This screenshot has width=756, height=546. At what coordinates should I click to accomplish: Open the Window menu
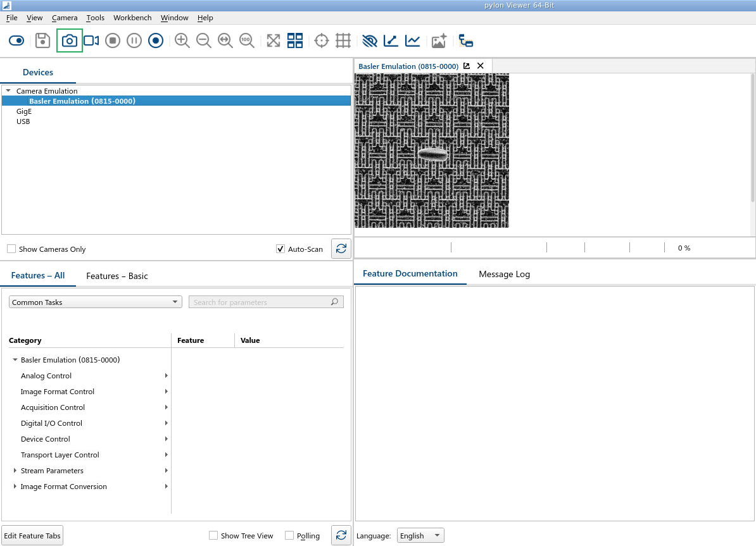(x=175, y=18)
